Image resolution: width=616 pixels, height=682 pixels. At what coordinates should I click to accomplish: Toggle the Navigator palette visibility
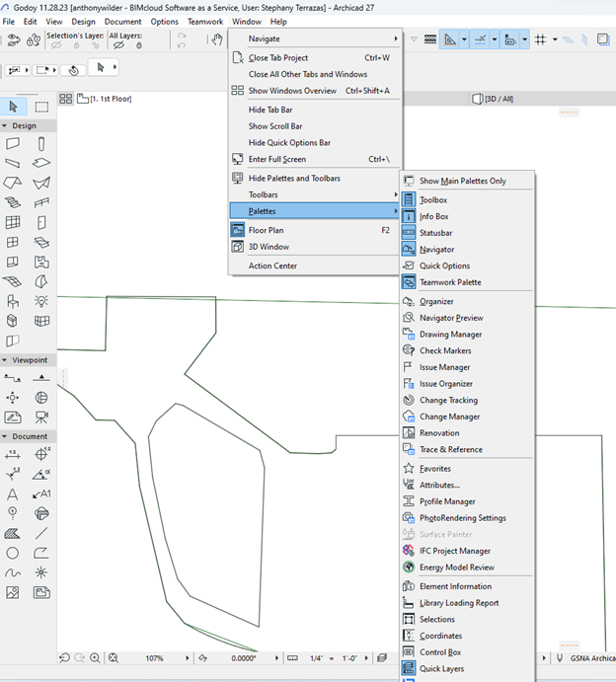[436, 250]
